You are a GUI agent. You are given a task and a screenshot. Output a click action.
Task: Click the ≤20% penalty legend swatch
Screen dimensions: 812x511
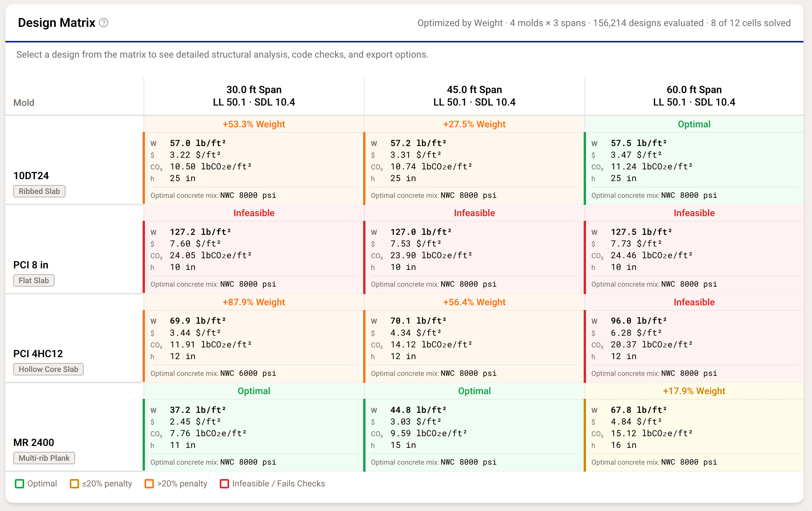(74, 484)
